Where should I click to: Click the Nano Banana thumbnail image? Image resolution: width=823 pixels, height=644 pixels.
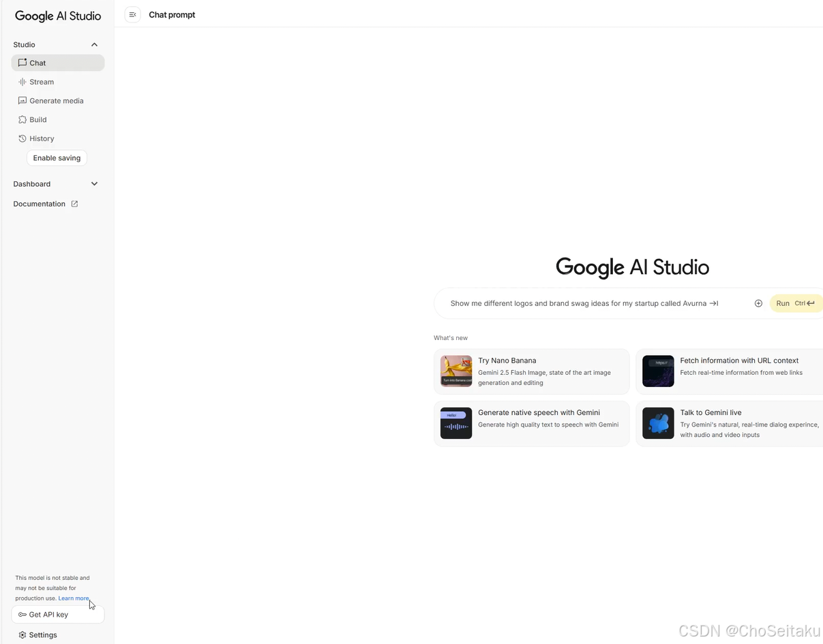pyautogui.click(x=456, y=371)
